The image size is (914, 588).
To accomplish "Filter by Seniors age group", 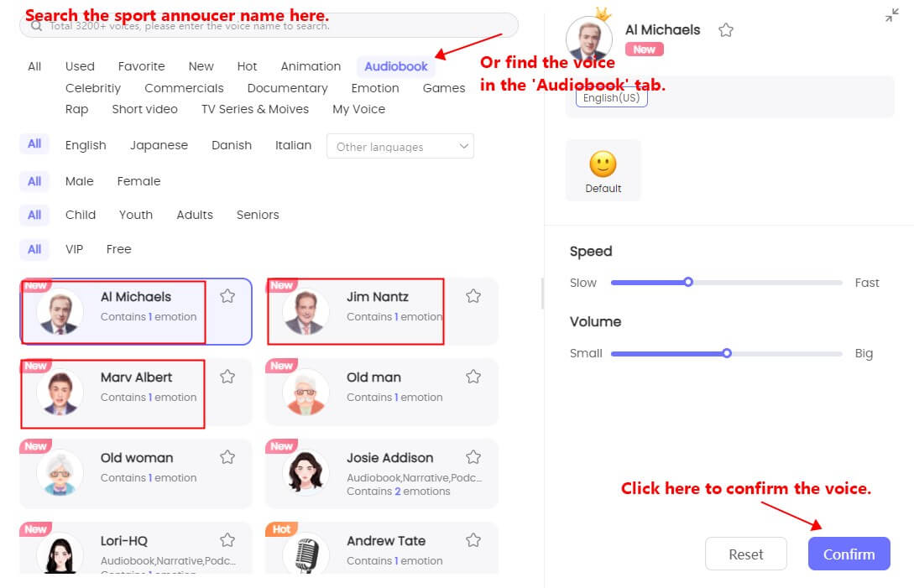I will tap(258, 215).
